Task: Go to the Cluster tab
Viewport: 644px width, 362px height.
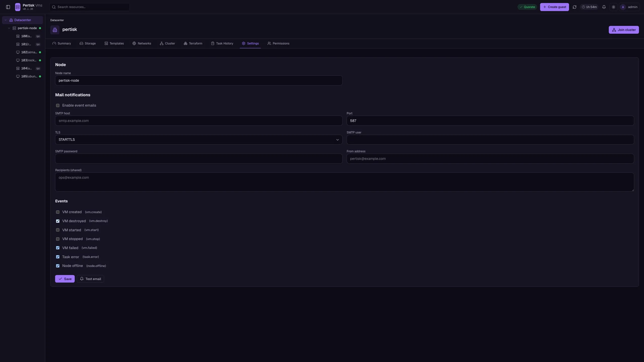Action: [167, 43]
